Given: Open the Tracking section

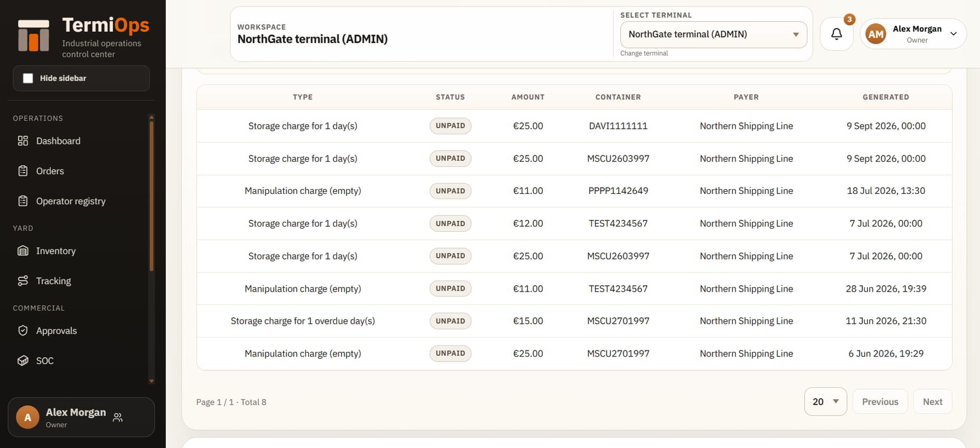Looking at the screenshot, I should pyautogui.click(x=53, y=281).
